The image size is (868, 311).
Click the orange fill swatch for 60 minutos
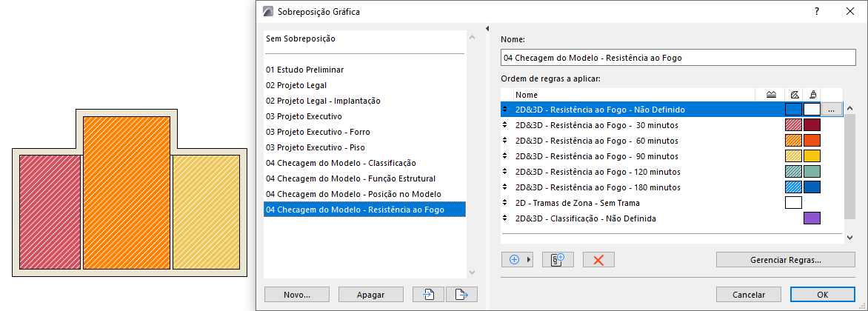[x=794, y=141]
